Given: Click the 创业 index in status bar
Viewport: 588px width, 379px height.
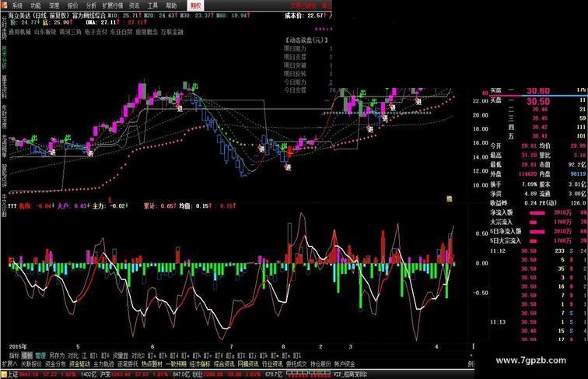Looking at the screenshot, I should pyautogui.click(x=198, y=374).
